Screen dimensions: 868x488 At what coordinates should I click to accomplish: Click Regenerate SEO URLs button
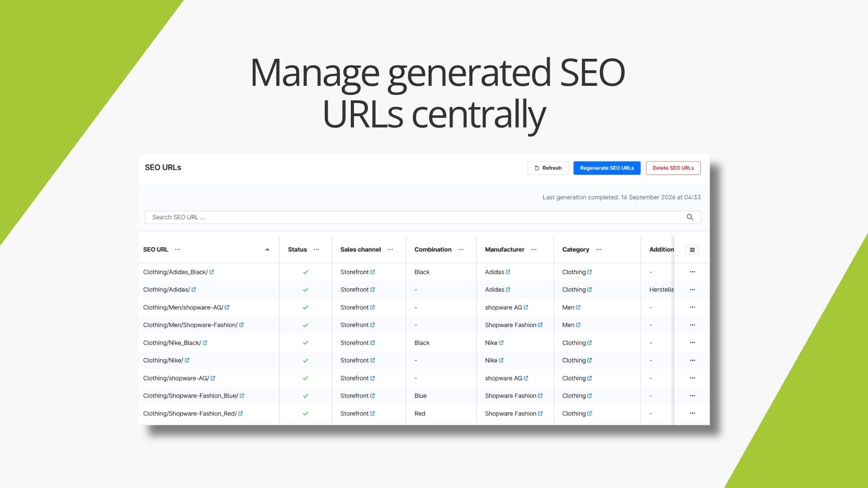tap(607, 168)
